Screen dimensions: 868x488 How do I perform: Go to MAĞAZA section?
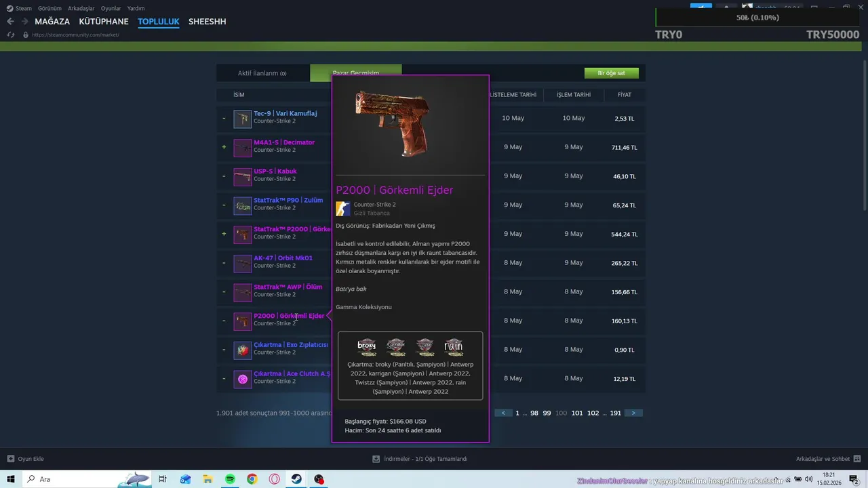click(52, 22)
